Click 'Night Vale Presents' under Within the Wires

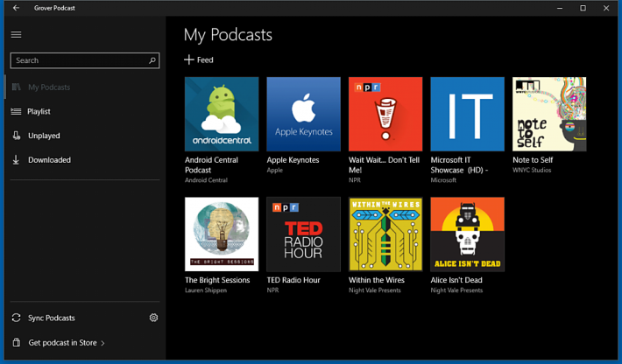point(375,290)
